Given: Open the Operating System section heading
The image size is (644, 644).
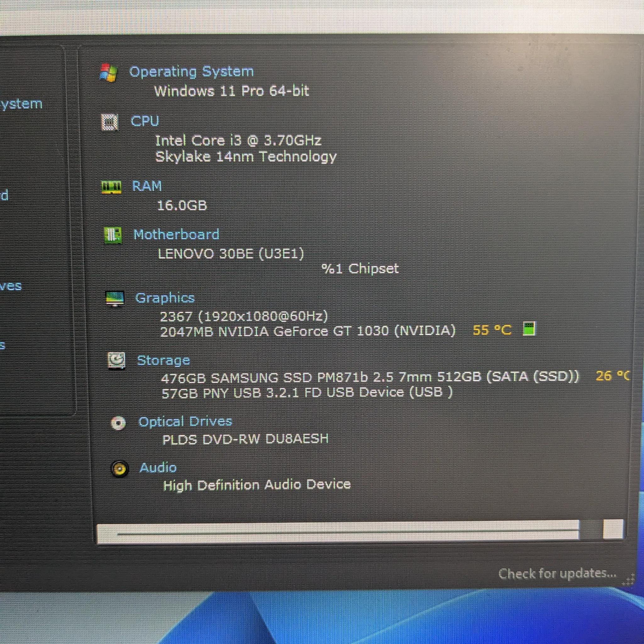Looking at the screenshot, I should click(x=191, y=72).
